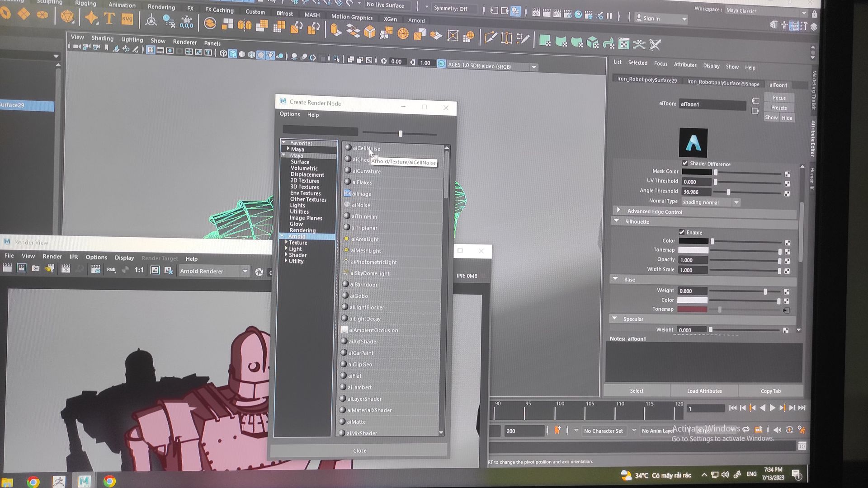The height and width of the screenshot is (488, 868).
Task: Click Close in Create Render Node
Action: pyautogui.click(x=359, y=450)
